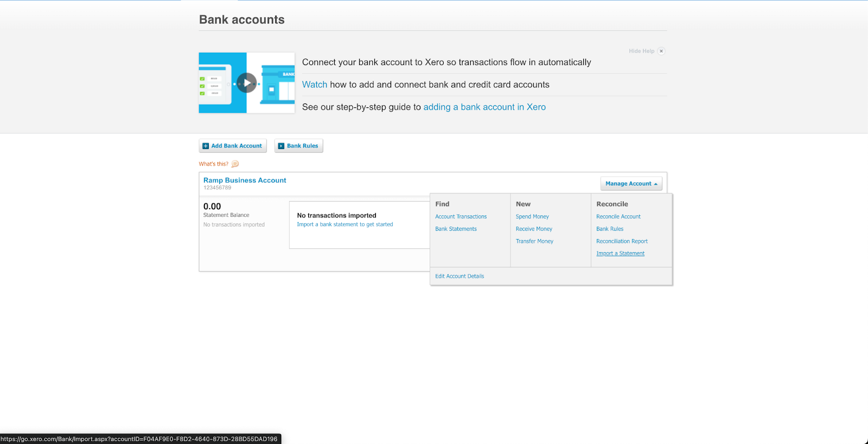Select Bank Rules in the Reconcile column
The height and width of the screenshot is (444, 868).
point(610,229)
